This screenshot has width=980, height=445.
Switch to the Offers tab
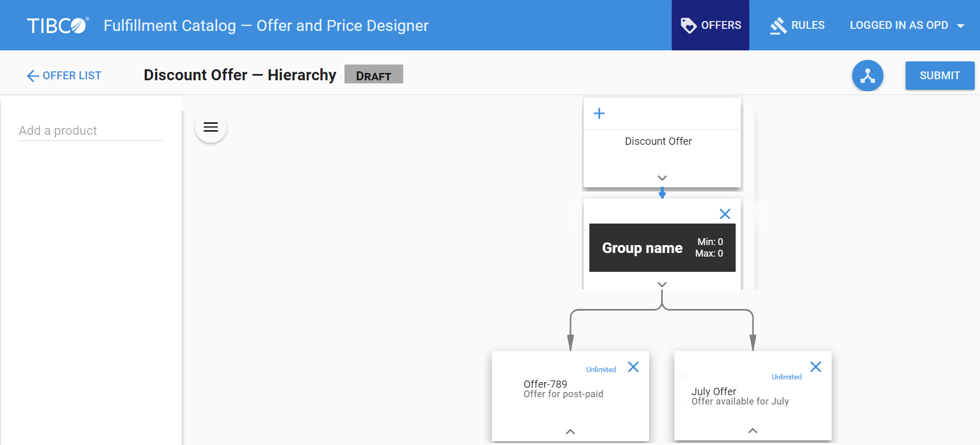click(x=710, y=25)
